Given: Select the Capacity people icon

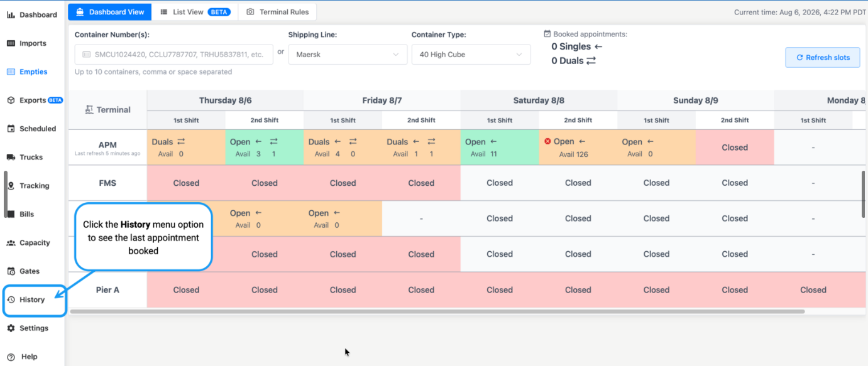Looking at the screenshot, I should (11, 243).
